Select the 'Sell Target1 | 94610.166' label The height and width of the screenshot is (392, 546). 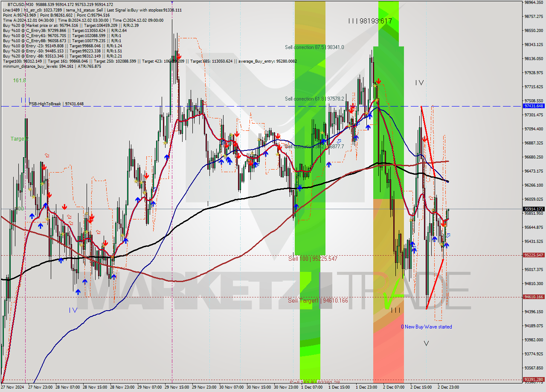point(318,300)
